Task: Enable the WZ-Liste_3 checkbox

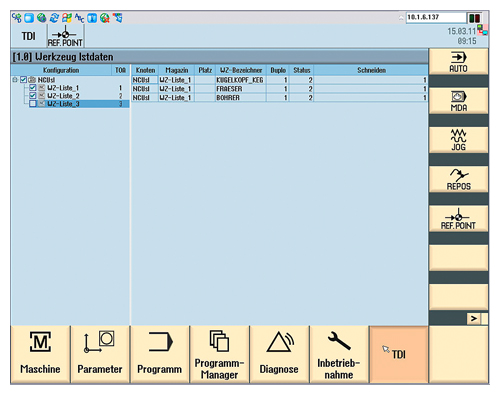Action: click(33, 104)
